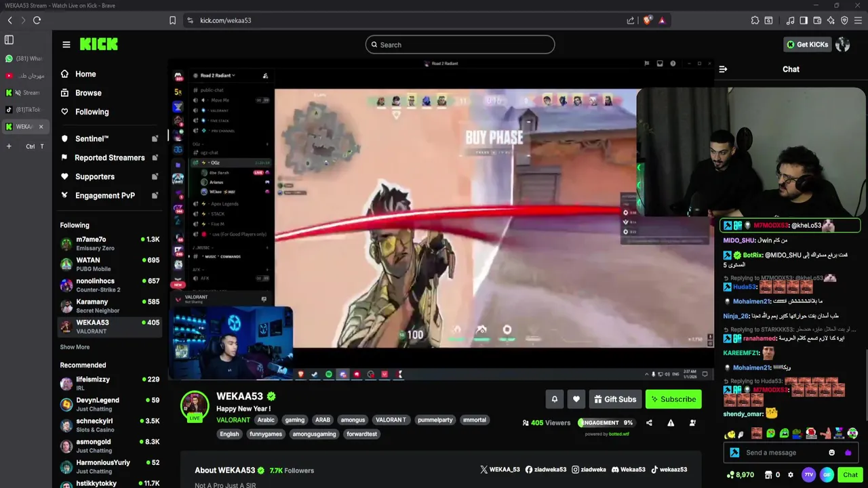Open the Discord link Wekaa53
The image size is (868, 488).
(629, 470)
